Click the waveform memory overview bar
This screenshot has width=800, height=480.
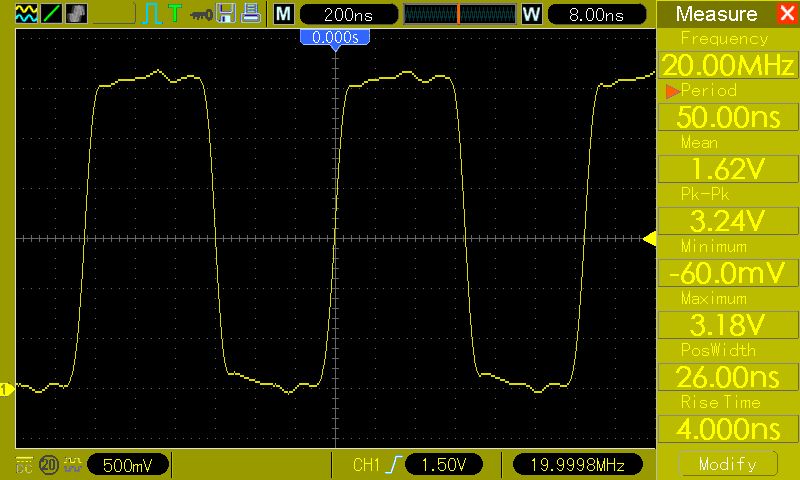(460, 14)
